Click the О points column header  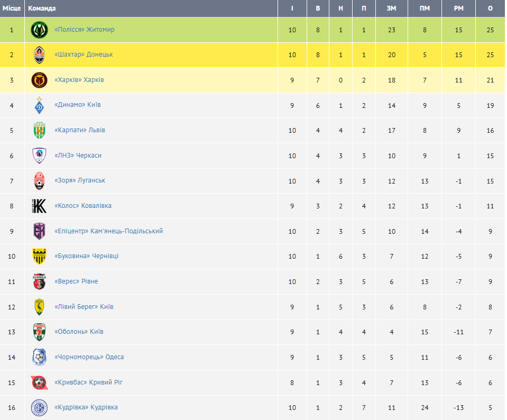coord(490,8)
